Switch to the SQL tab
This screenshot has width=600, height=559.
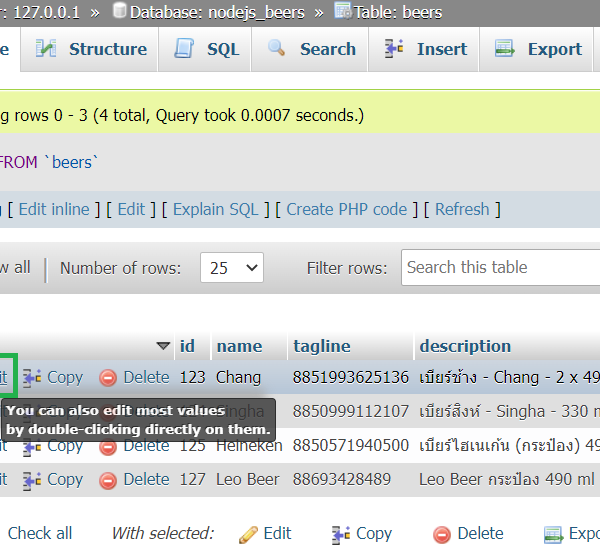[x=207, y=49]
